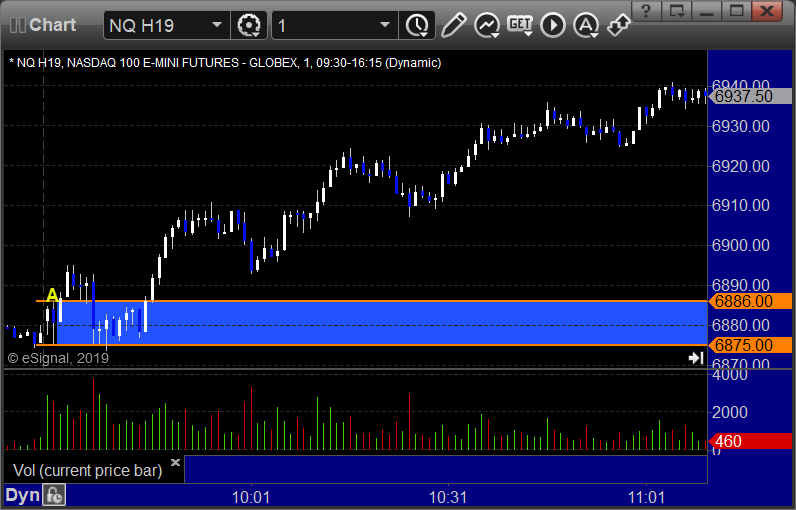This screenshot has height=510, width=796.
Task: Start bar replay with the play icon
Action: [553, 25]
